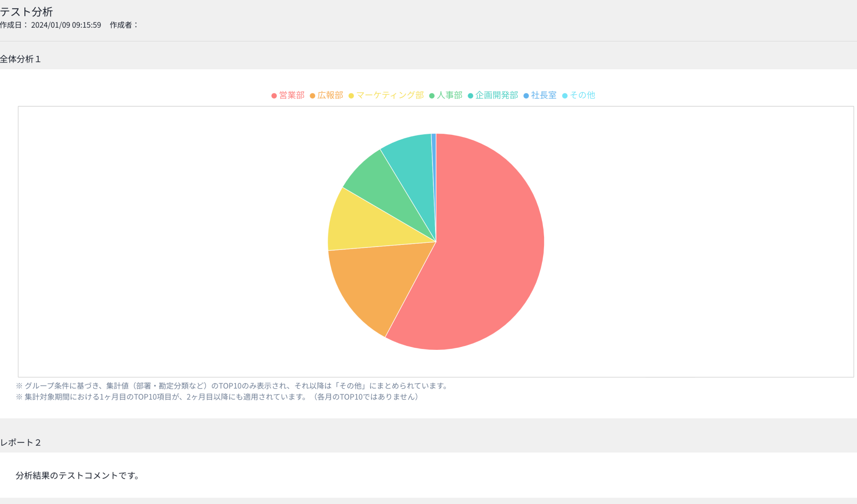Click the light blue その他 legend dot
This screenshot has width=857, height=504.
(565, 96)
